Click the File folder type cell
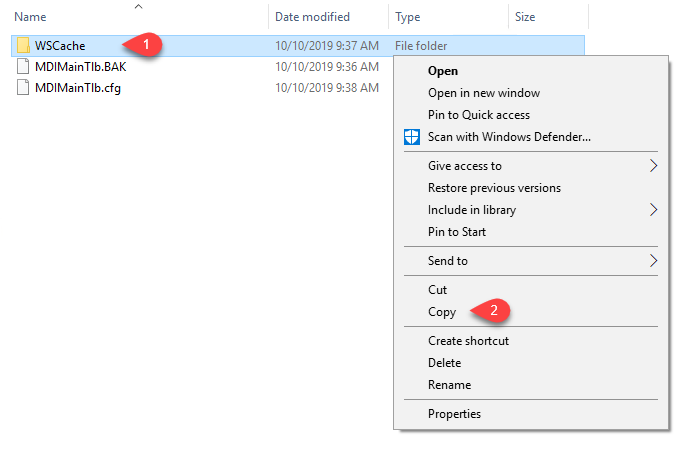 coord(421,46)
